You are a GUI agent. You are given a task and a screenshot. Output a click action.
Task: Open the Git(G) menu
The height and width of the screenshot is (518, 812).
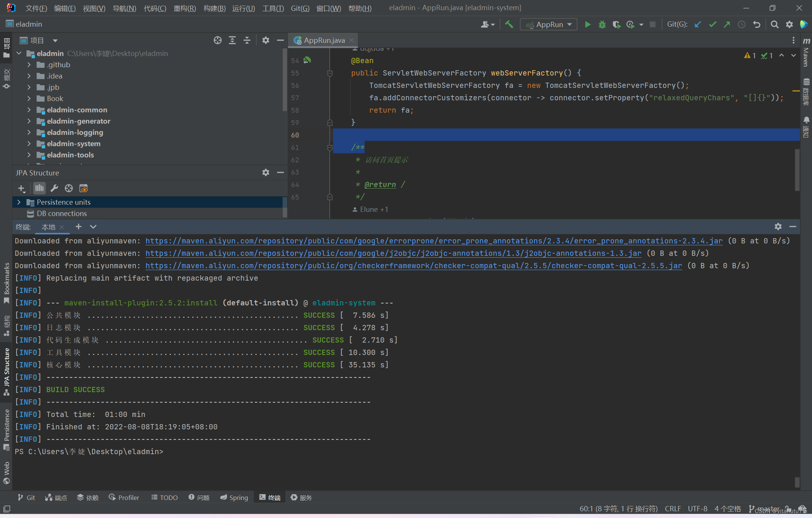300,8
